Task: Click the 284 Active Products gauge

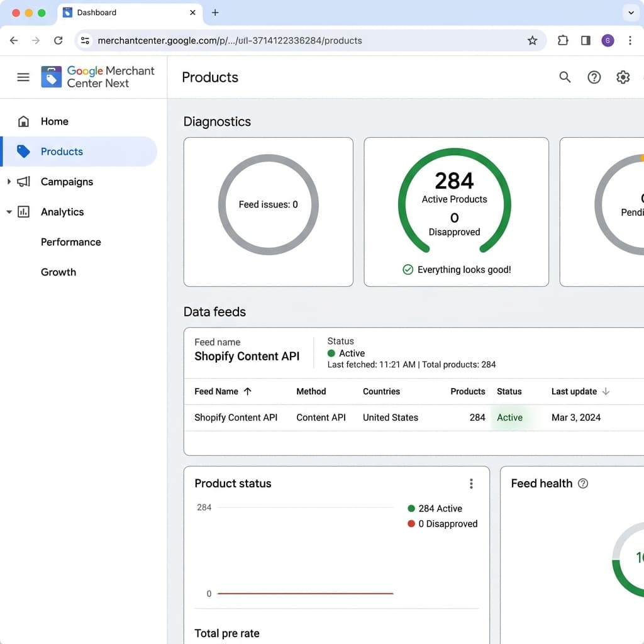Action: point(454,201)
